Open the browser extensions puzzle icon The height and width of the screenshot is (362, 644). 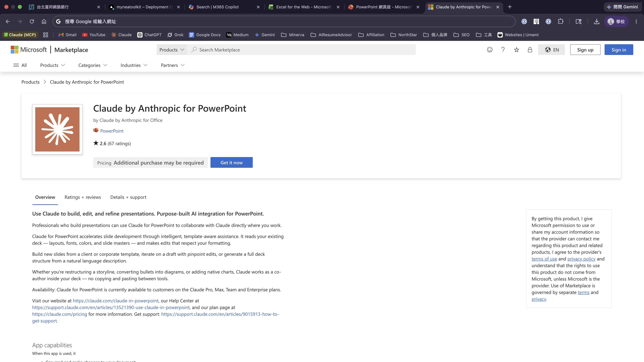561,21
